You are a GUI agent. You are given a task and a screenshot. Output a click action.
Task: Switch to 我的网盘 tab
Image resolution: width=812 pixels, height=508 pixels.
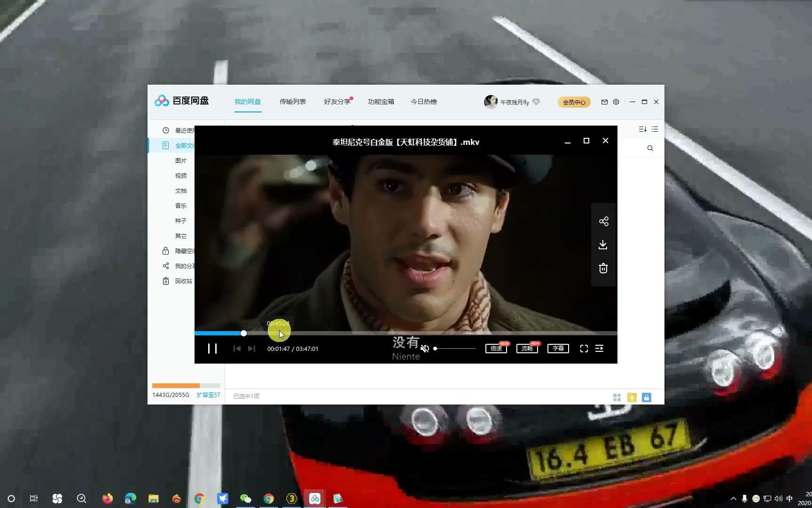pos(248,102)
